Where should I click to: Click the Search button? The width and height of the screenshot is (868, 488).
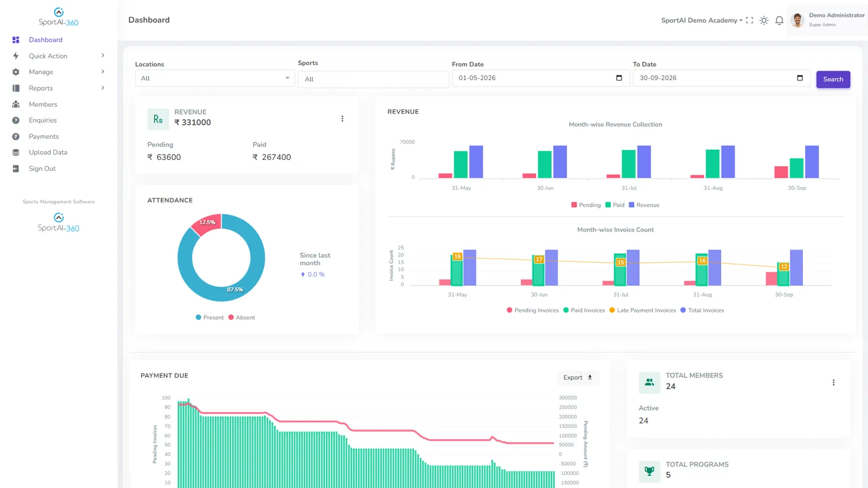point(833,79)
